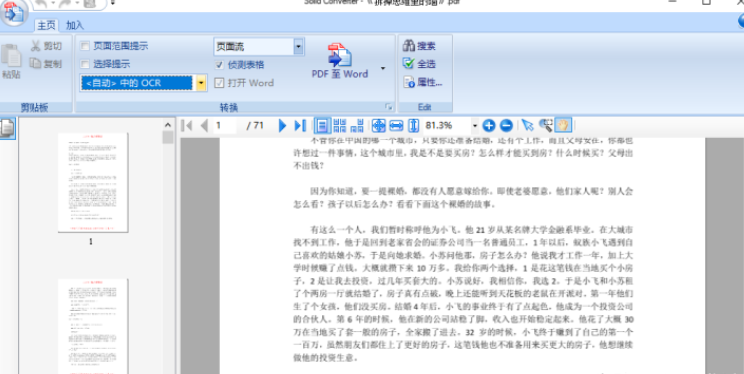Select the 主页 ribbon tab
This screenshot has height=374, width=744.
click(x=46, y=25)
